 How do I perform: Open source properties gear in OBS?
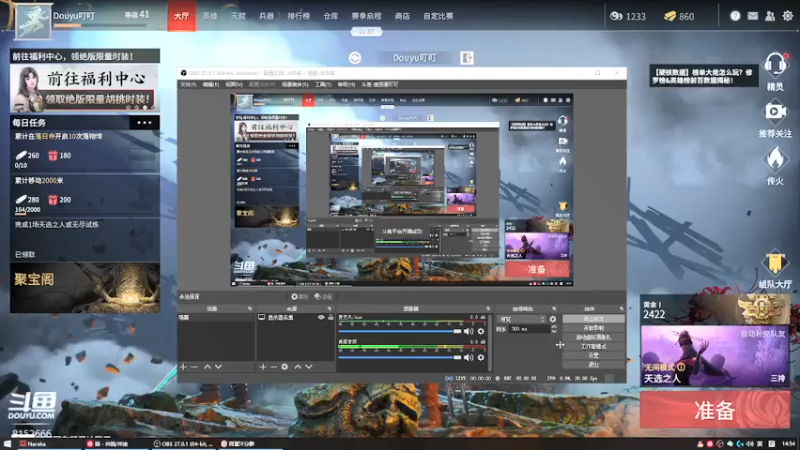point(285,367)
